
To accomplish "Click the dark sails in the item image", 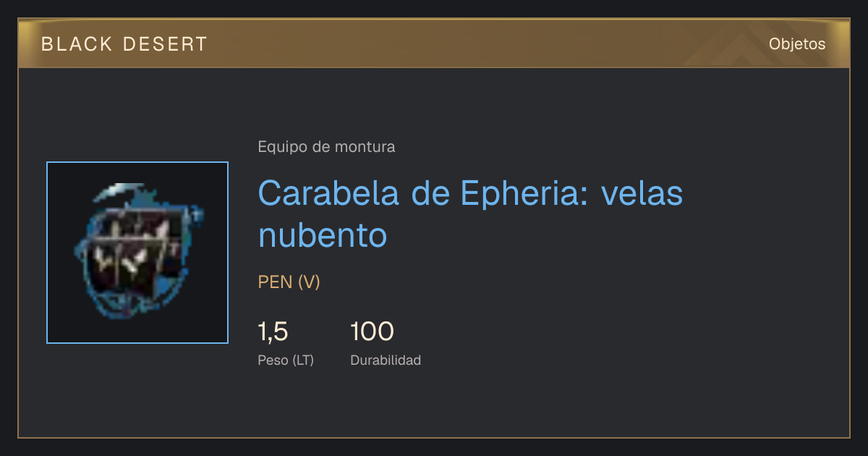I will (x=130, y=253).
